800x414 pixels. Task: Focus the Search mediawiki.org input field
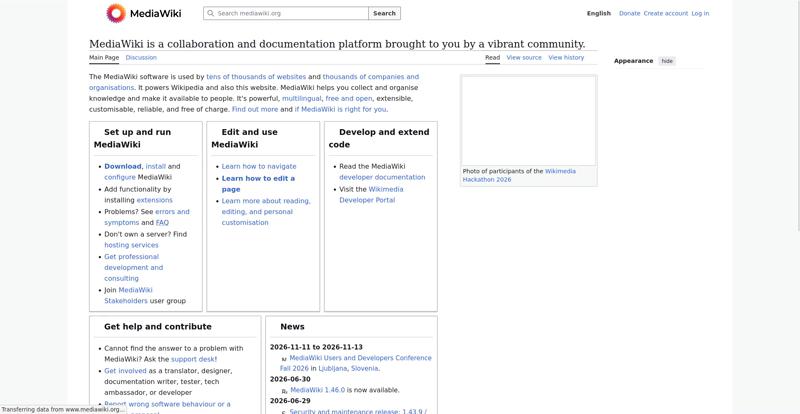point(286,13)
